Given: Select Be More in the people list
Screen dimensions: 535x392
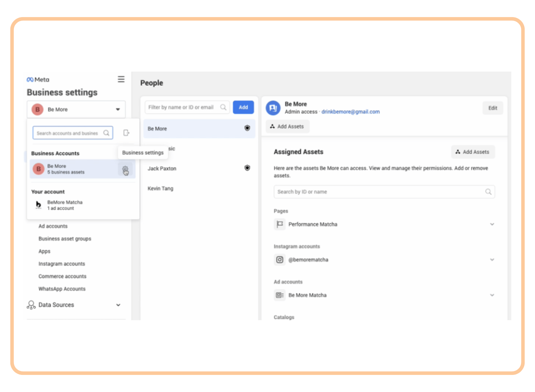Looking at the screenshot, I should pos(199,129).
